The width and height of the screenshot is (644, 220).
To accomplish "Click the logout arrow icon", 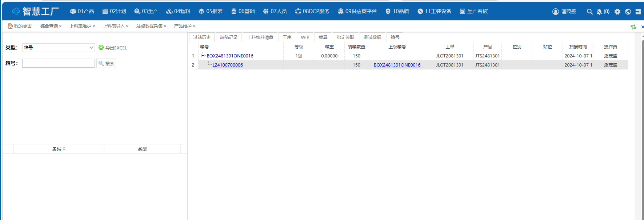I will [x=638, y=12].
